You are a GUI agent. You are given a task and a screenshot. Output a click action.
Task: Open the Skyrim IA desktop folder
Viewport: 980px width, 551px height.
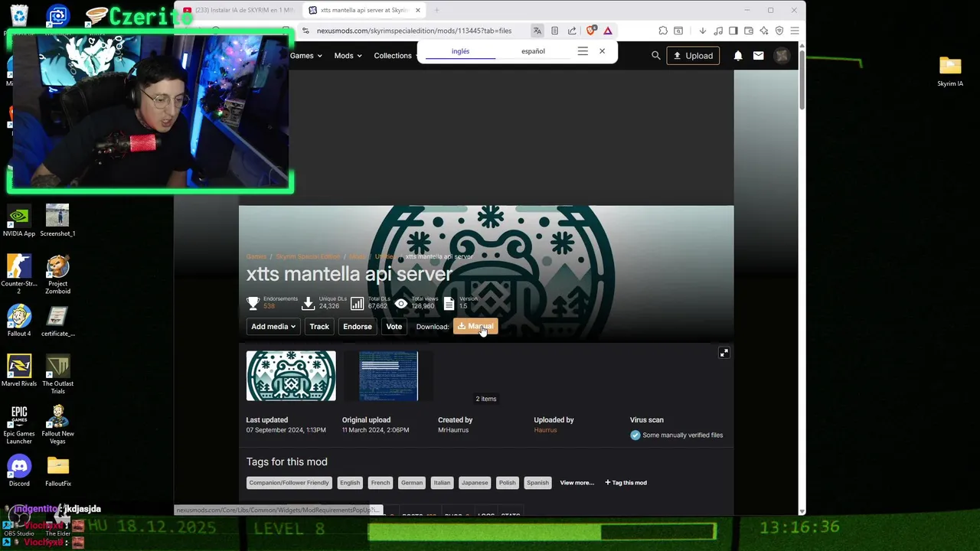tap(950, 71)
